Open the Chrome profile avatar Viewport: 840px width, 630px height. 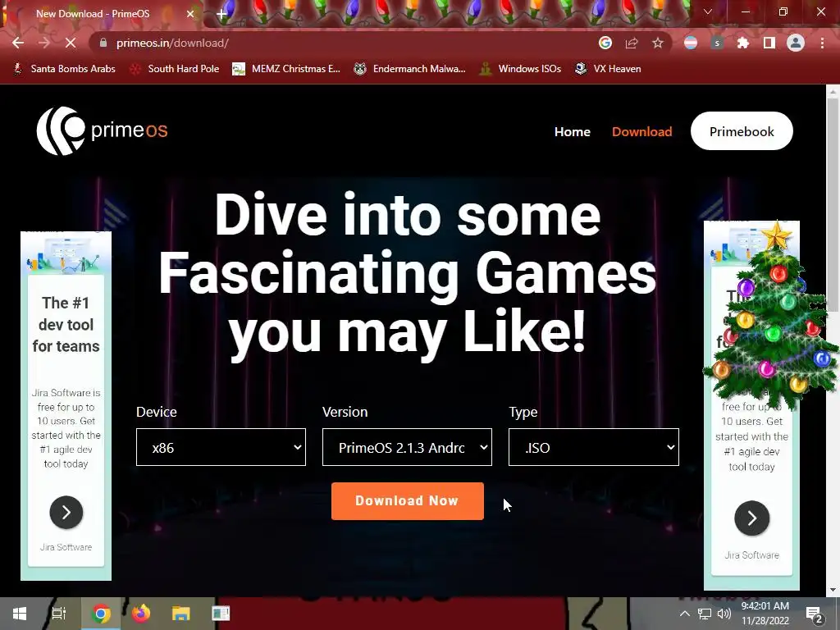(796, 43)
